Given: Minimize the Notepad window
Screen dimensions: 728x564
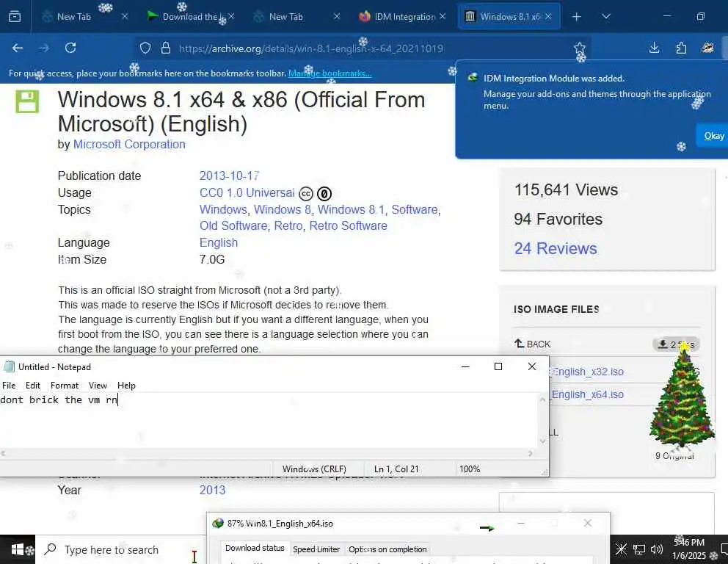Looking at the screenshot, I should 465,366.
